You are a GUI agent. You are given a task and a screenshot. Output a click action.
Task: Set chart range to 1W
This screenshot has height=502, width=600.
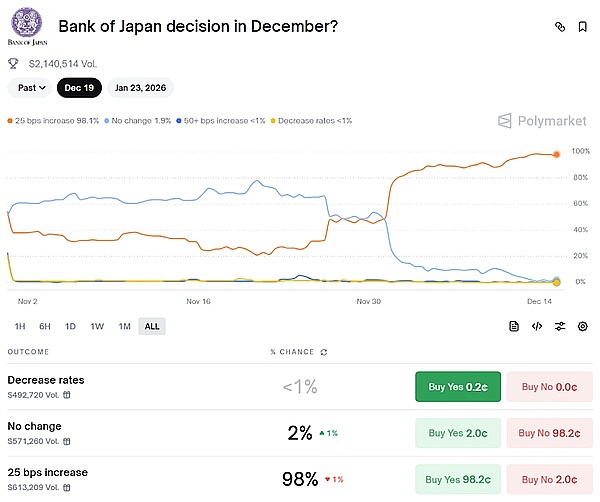[x=97, y=326]
